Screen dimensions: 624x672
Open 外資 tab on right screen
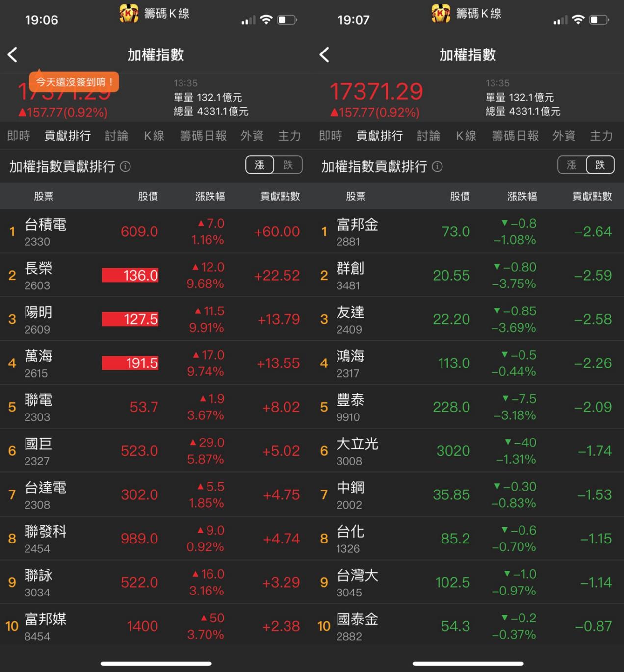pyautogui.click(x=564, y=136)
